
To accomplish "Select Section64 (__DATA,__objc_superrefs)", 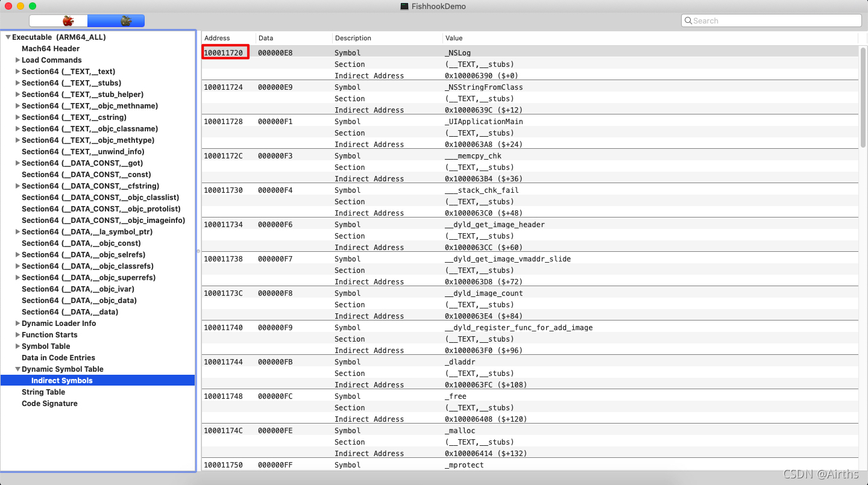I will point(89,278).
